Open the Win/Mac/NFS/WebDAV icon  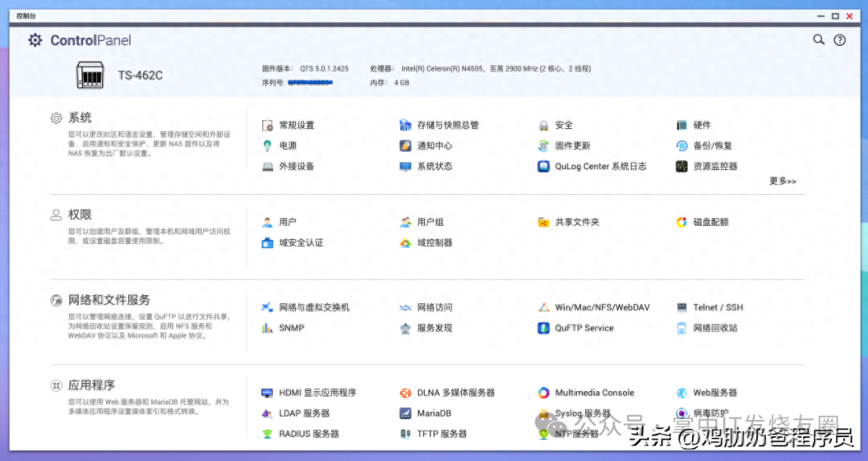[x=543, y=307]
